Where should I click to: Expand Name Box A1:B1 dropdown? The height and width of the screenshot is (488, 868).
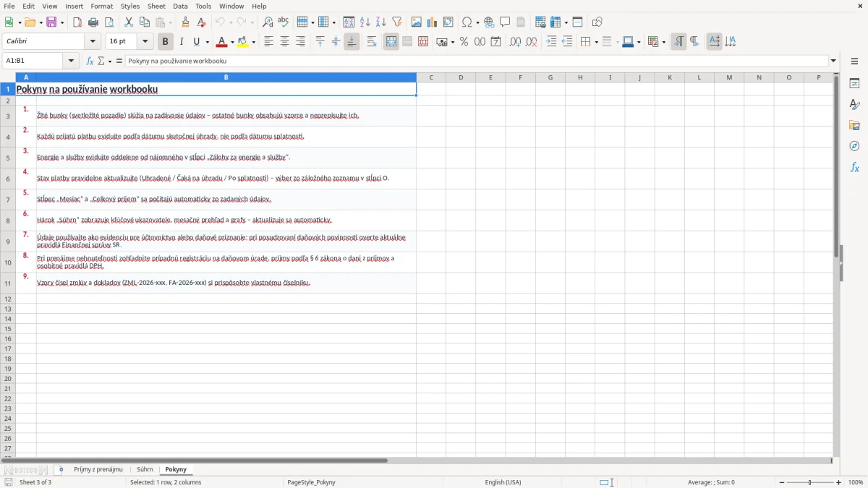[72, 61]
